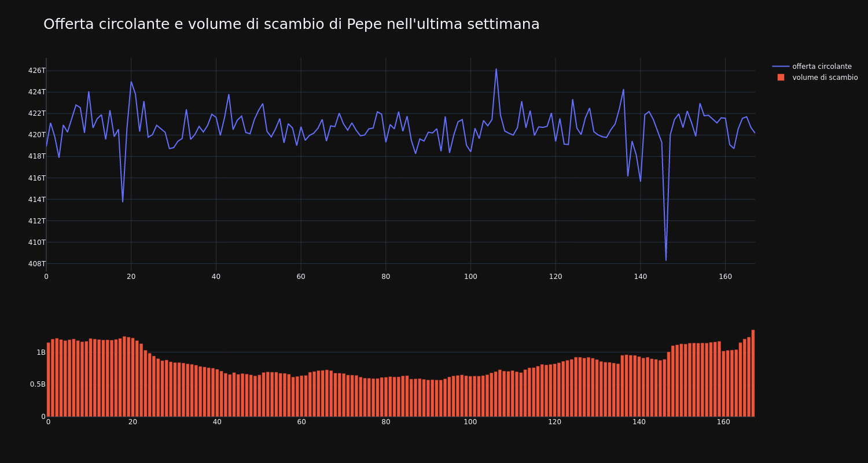Click the 414T y-axis label

(36, 199)
